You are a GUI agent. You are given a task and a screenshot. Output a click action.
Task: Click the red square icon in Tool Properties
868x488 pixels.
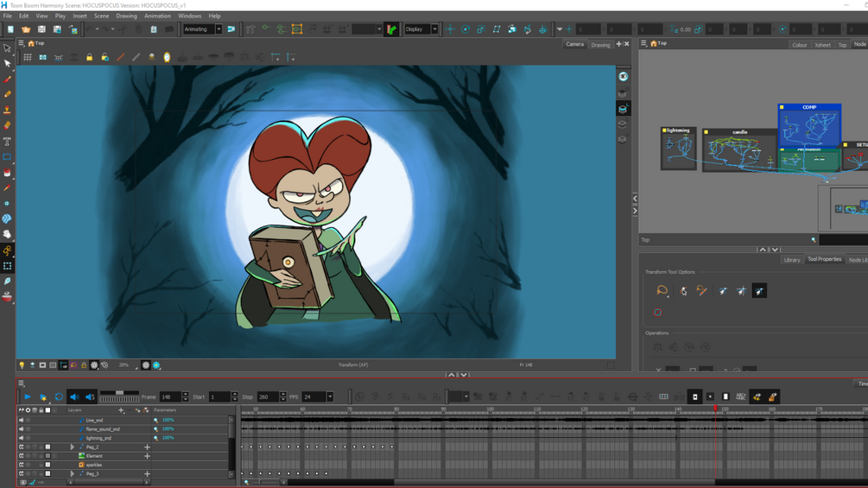click(657, 312)
